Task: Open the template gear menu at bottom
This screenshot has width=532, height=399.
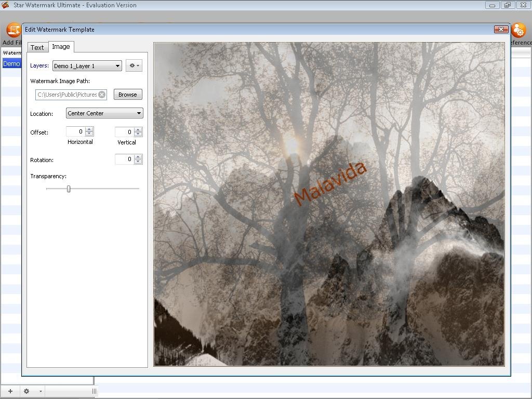Action: (26, 391)
